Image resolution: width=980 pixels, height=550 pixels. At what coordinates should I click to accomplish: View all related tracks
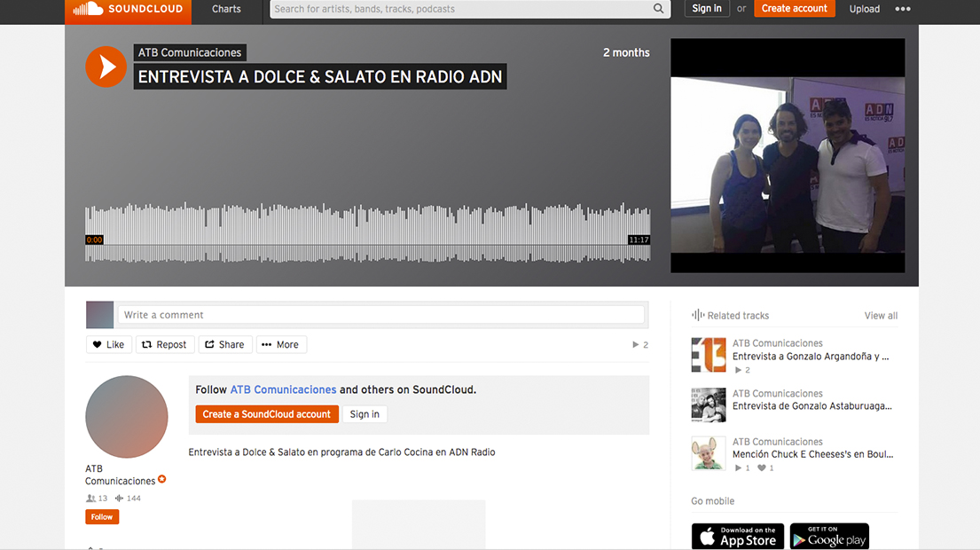(880, 316)
